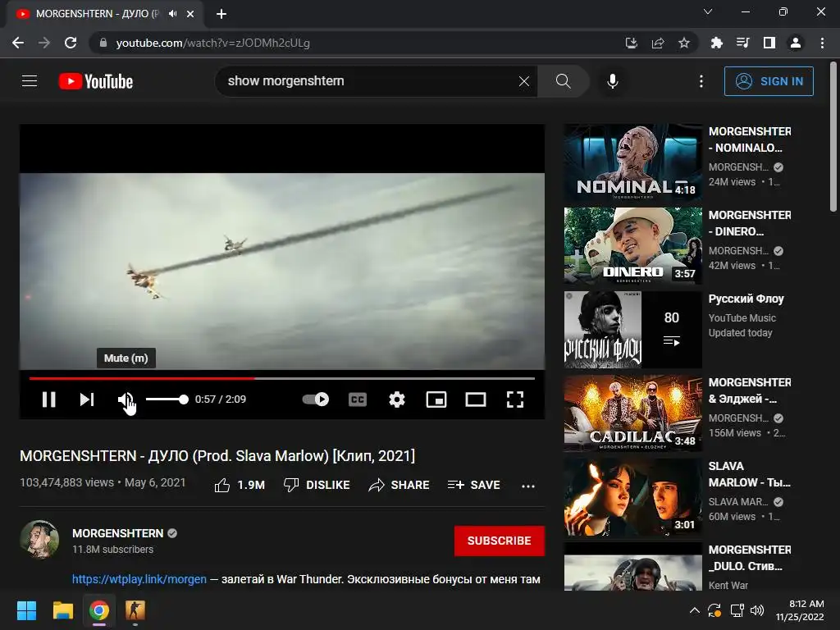This screenshot has height=630, width=840.
Task: Run search with the magnifier button
Action: pos(563,81)
